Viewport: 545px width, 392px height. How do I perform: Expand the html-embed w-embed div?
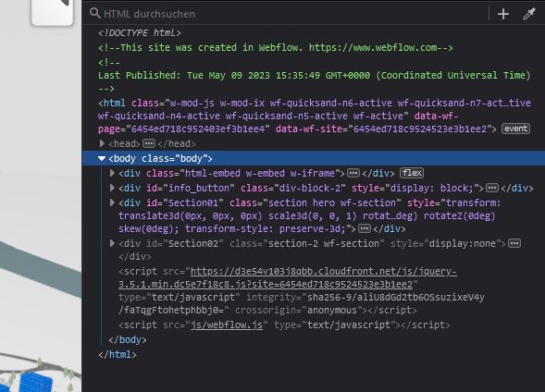pos(112,173)
